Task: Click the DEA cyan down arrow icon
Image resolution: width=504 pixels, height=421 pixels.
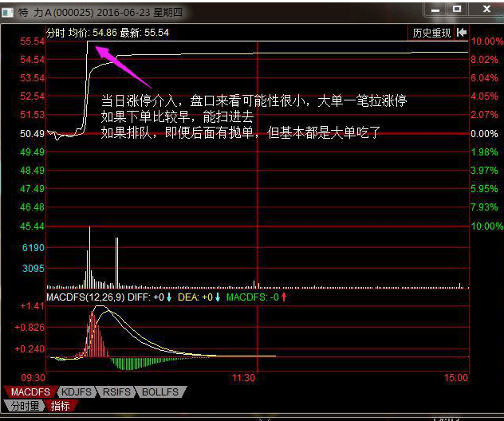Action: [x=218, y=297]
